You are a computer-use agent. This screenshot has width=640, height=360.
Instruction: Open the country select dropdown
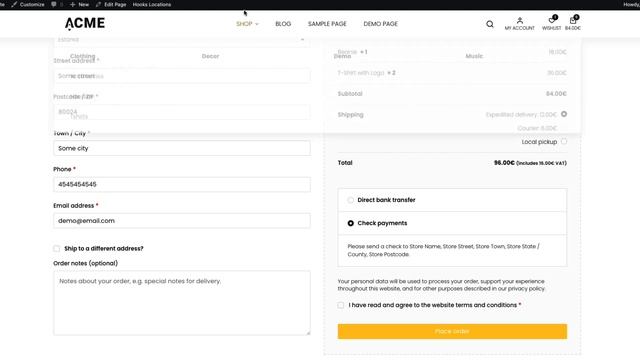coord(182,40)
